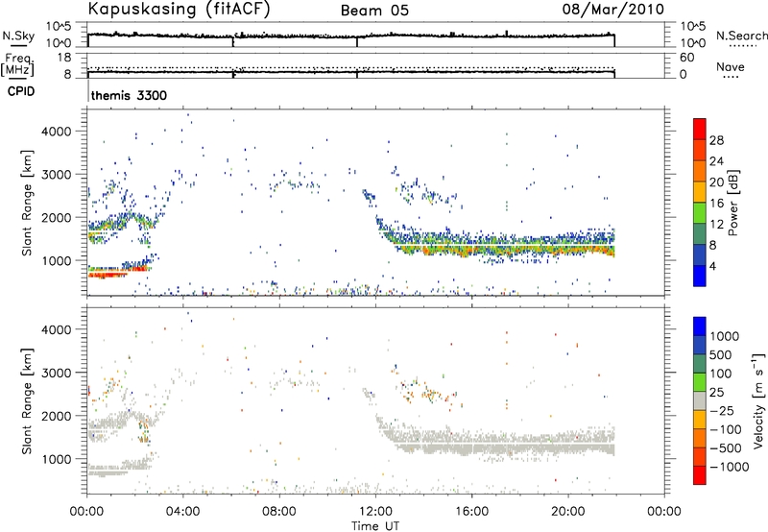Click the 'Power [dB]' colorbar label
This screenshot has height=532, width=768.
732,203
